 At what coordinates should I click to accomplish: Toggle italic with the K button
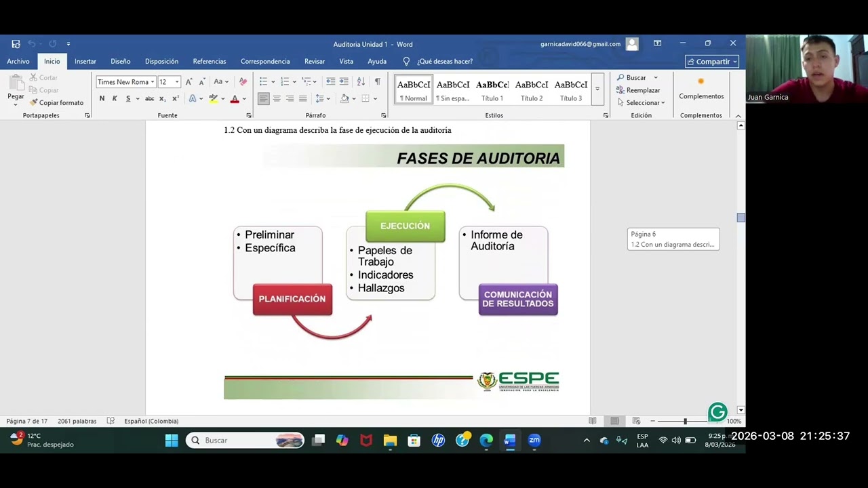(115, 99)
